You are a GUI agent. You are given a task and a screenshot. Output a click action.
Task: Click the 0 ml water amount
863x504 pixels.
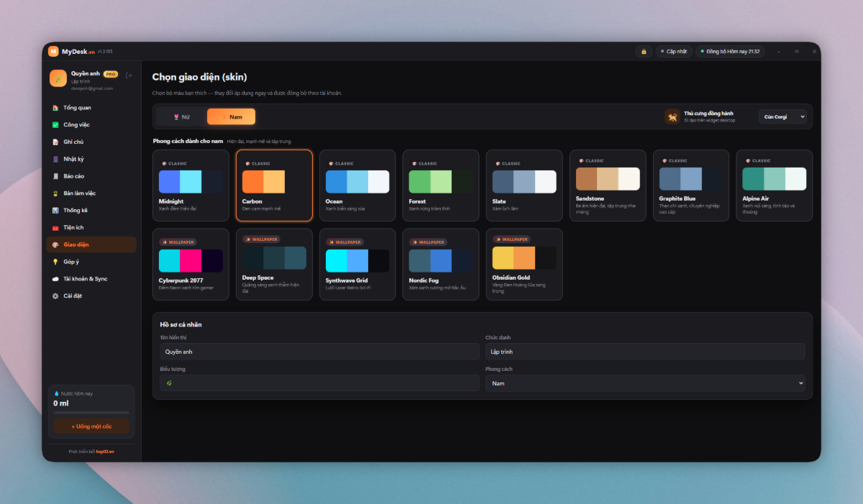tap(60, 403)
